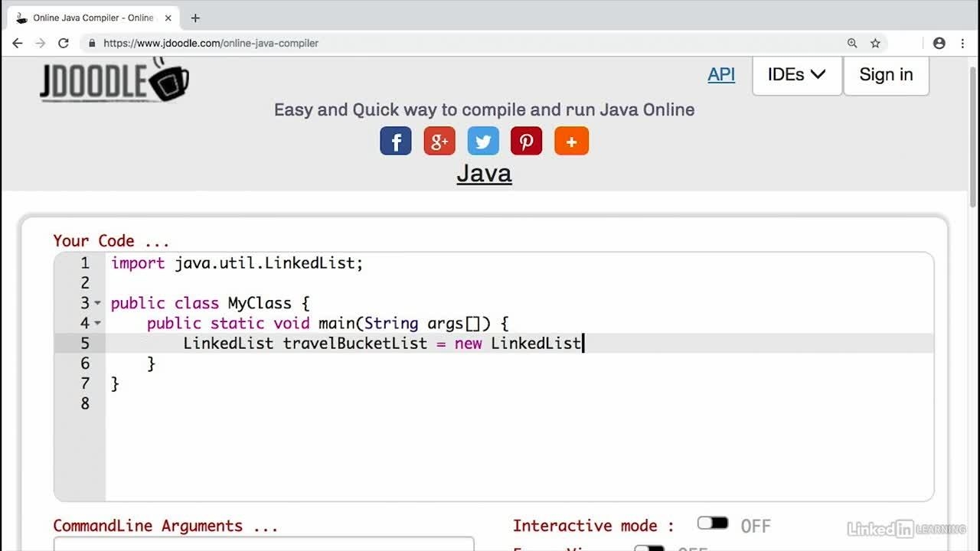This screenshot has height=551, width=980.
Task: Click the Google Plus share icon
Action: coord(439,142)
